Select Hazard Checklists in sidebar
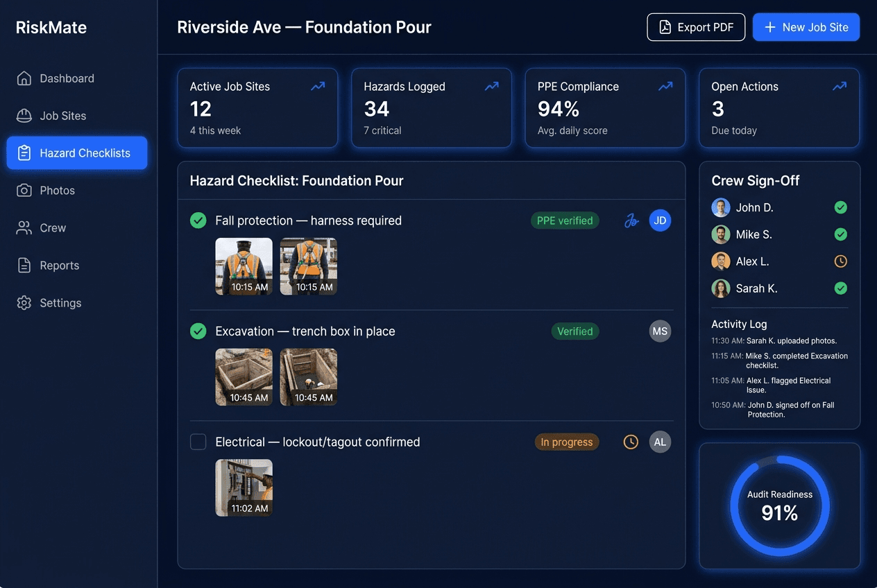 pos(77,153)
